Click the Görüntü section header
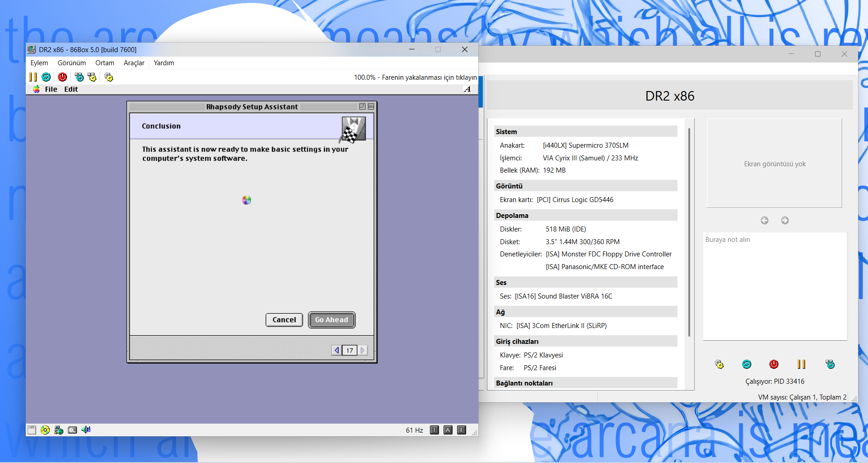 pyautogui.click(x=586, y=186)
